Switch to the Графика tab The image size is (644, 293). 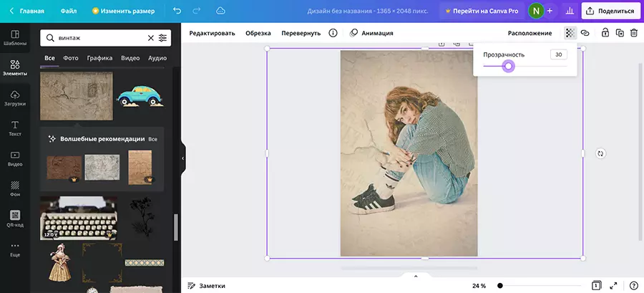99,58
